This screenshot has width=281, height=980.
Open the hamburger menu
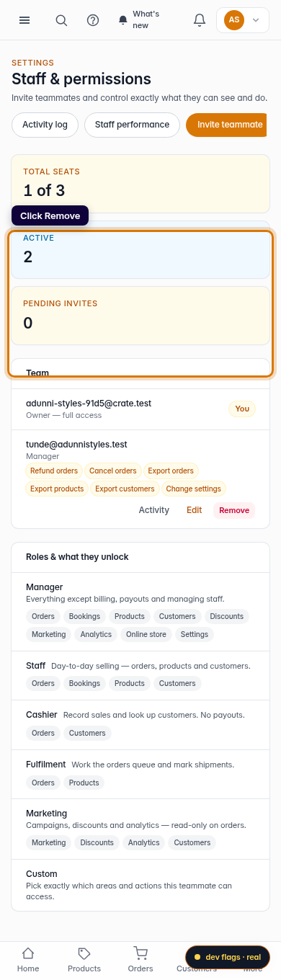click(x=24, y=20)
